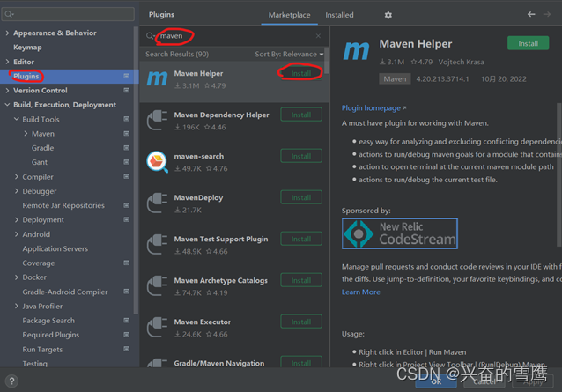This screenshot has height=392, width=562.
Task: Open Gradle-Android Compiler settings
Action: pyautogui.click(x=65, y=292)
